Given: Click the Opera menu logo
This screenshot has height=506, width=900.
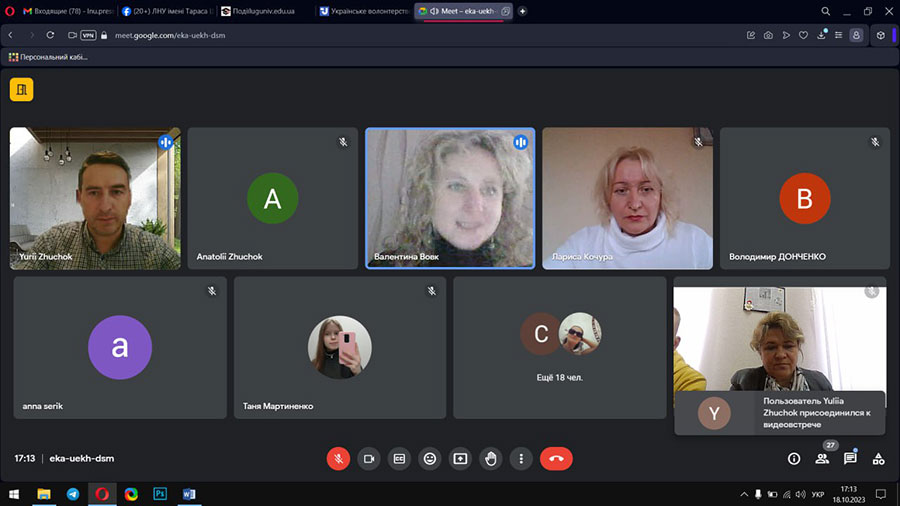Looking at the screenshot, I should (x=10, y=11).
